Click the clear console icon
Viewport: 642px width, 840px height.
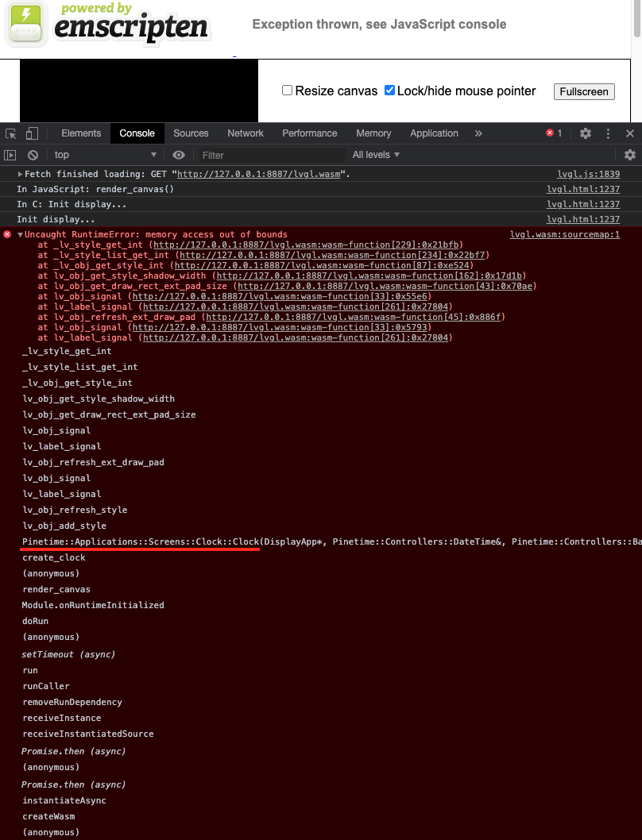point(33,155)
